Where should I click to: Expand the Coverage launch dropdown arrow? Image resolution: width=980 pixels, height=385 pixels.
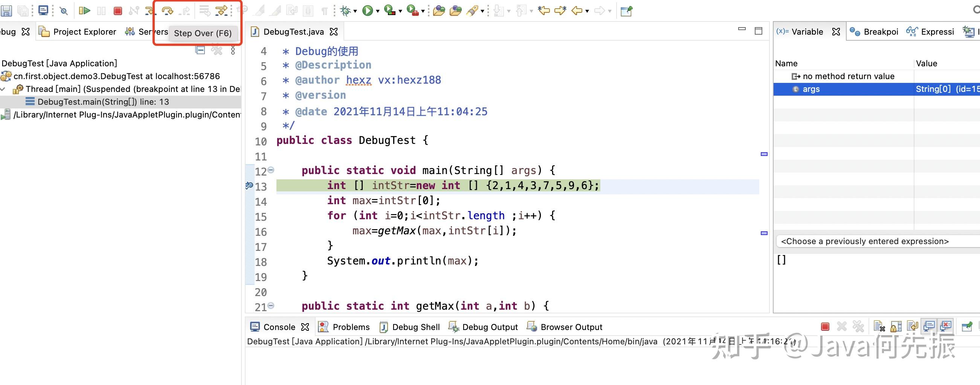[x=400, y=11]
